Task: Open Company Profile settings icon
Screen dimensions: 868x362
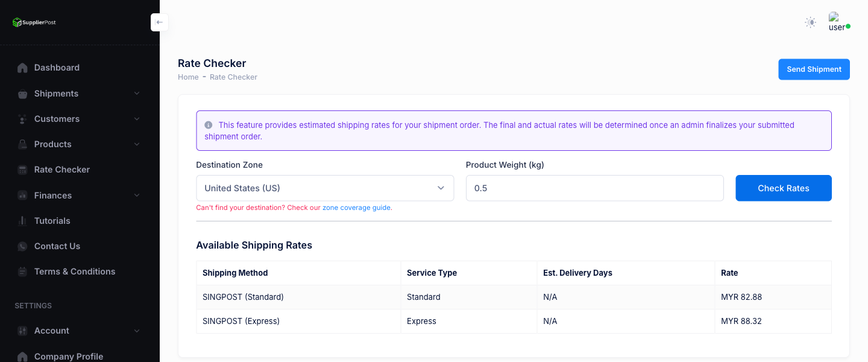Action: click(22, 356)
